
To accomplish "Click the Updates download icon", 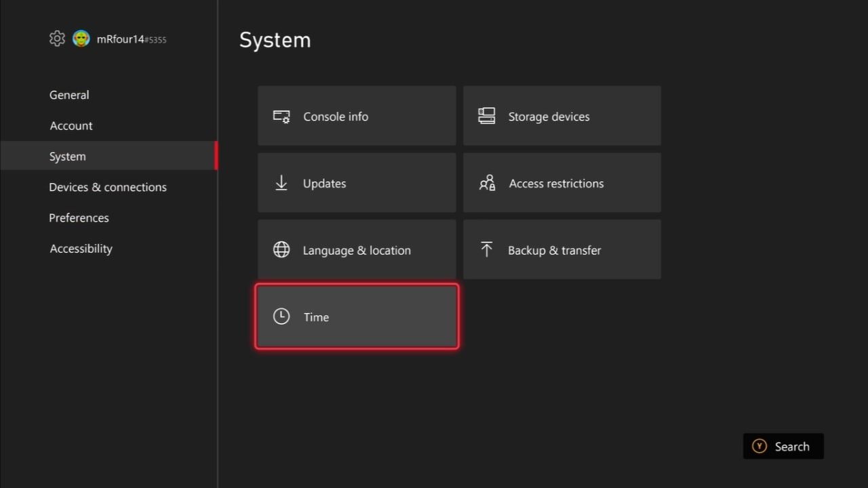I will tap(281, 182).
